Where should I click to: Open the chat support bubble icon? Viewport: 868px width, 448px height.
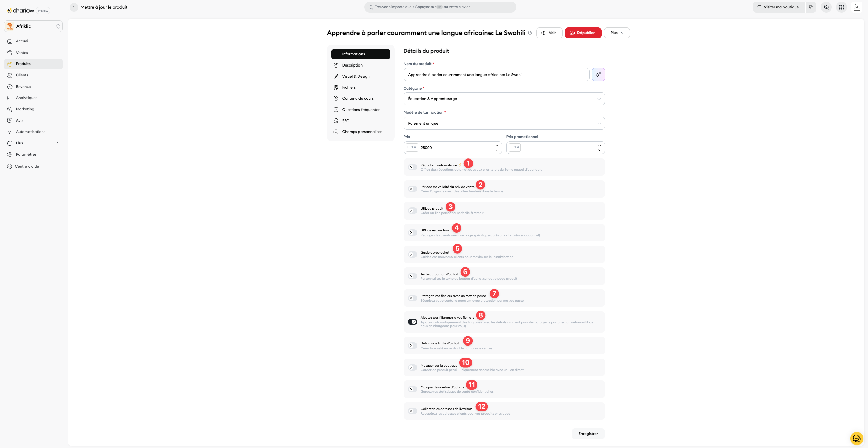tap(856, 438)
